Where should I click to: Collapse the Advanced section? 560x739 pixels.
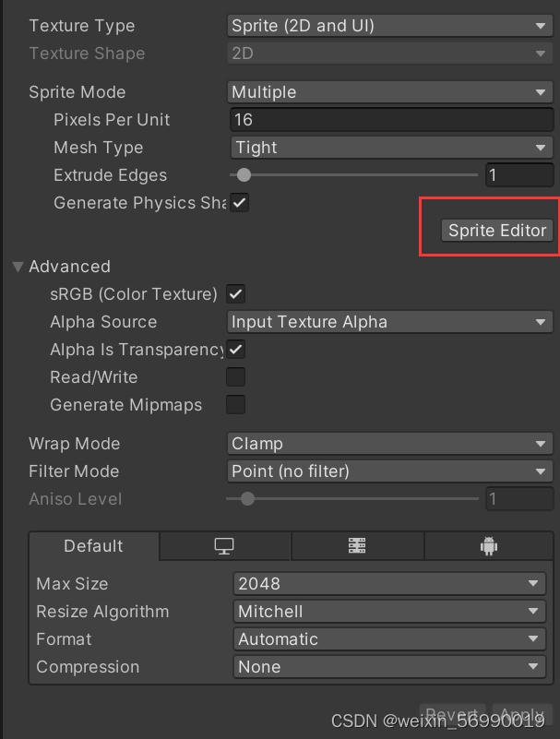(x=18, y=266)
